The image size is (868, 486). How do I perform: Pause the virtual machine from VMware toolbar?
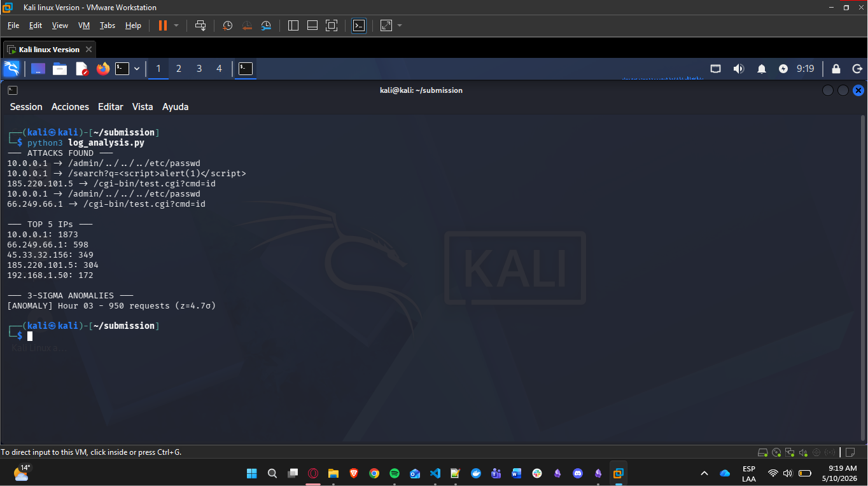[162, 25]
